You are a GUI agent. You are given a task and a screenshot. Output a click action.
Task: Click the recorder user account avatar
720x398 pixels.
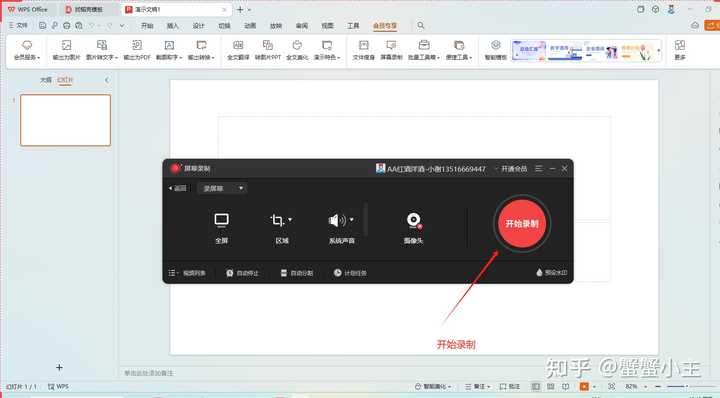(x=380, y=168)
